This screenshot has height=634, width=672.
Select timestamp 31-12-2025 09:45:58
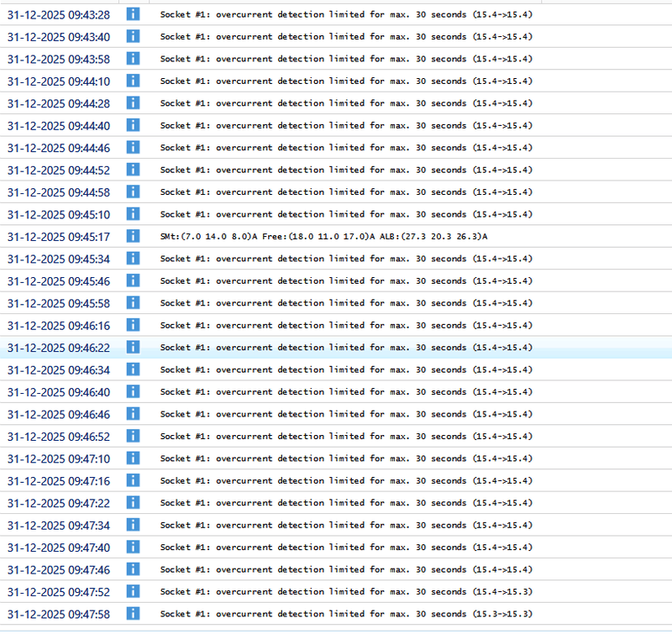[x=59, y=304]
